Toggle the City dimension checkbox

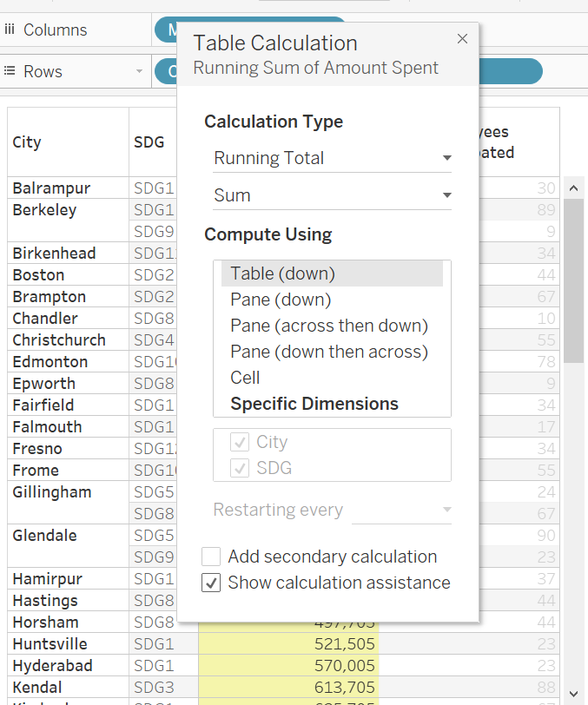(239, 442)
